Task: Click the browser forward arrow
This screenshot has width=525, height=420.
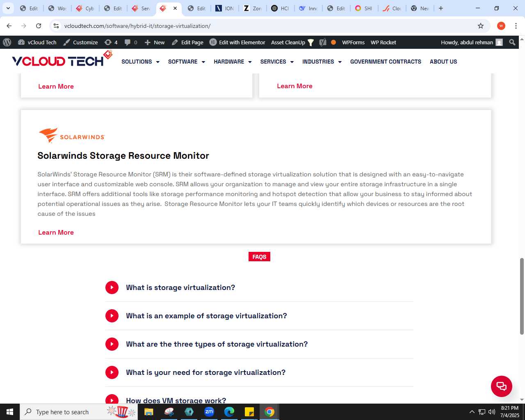Action: point(24,26)
